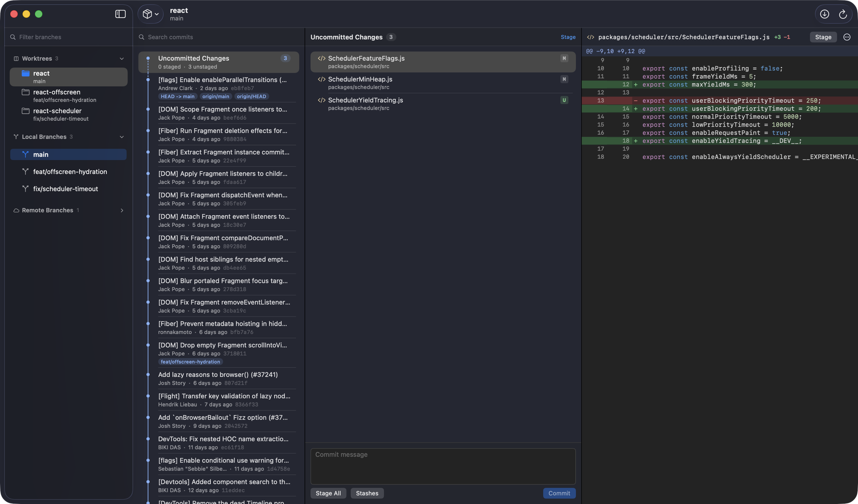Open the Stashes button

[x=367, y=493]
